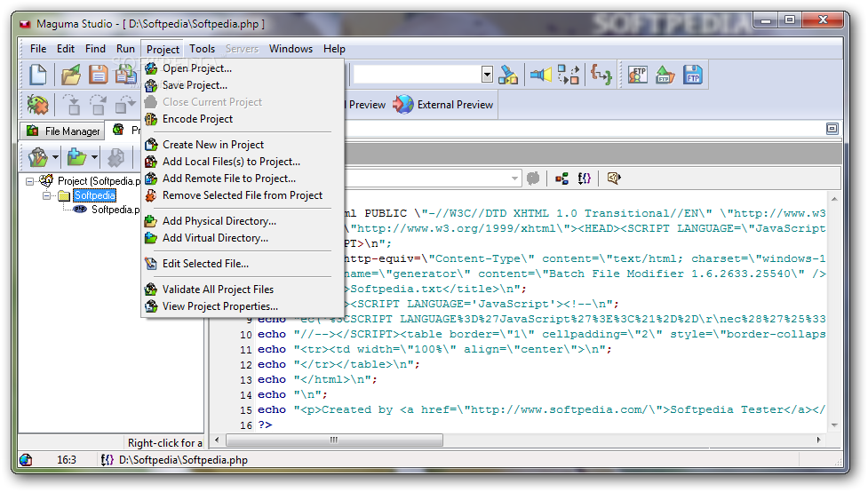Open the File menu

click(38, 49)
